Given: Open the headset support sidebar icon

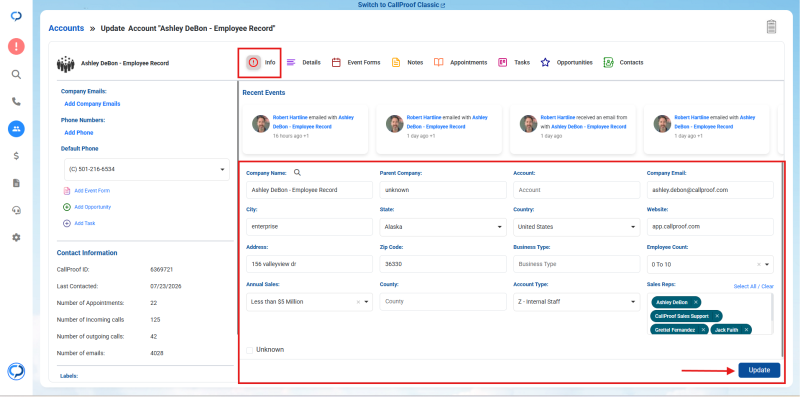Looking at the screenshot, I should click(x=16, y=210).
